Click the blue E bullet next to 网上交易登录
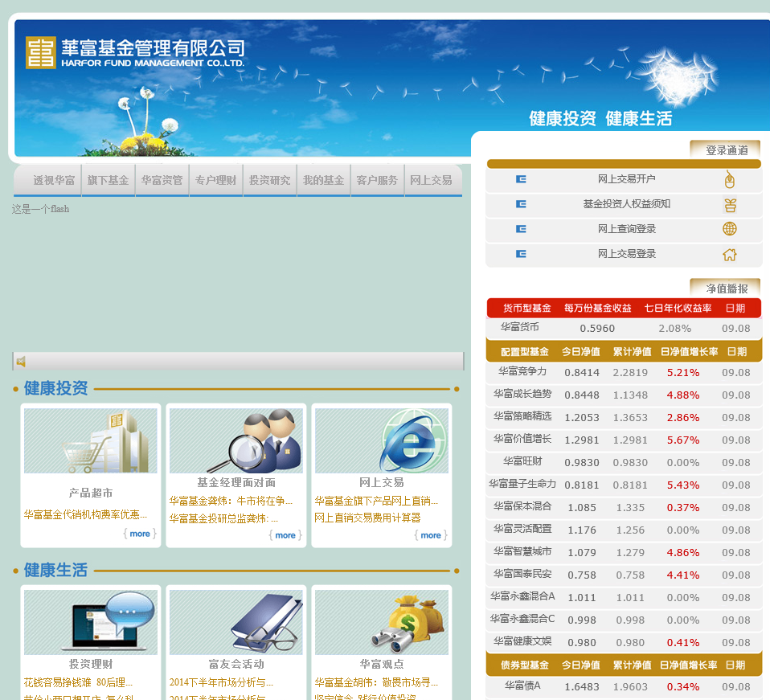This screenshot has height=700, width=770. [x=521, y=254]
